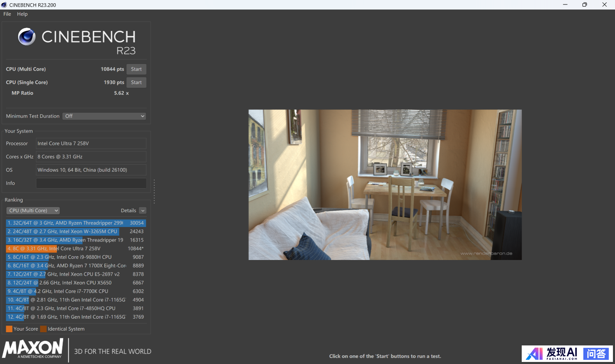The width and height of the screenshot is (615, 364).
Task: Click the 10844 pts multi core score
Action: click(112, 69)
